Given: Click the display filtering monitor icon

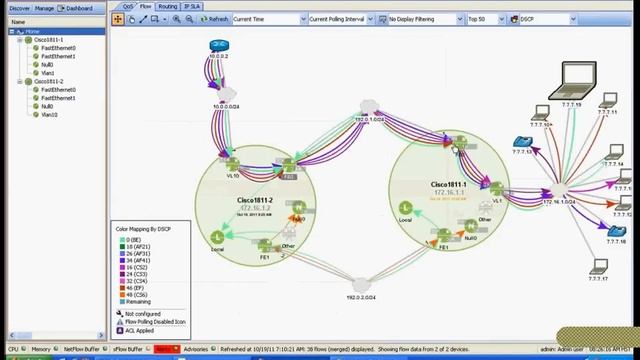Looking at the screenshot, I should click(x=382, y=19).
